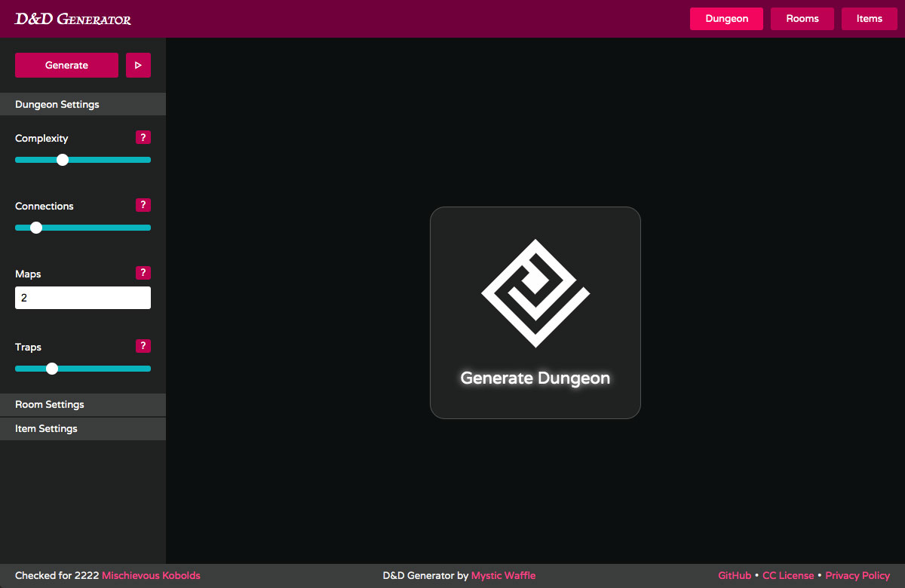Click the play arrow next to Generate

tap(138, 66)
